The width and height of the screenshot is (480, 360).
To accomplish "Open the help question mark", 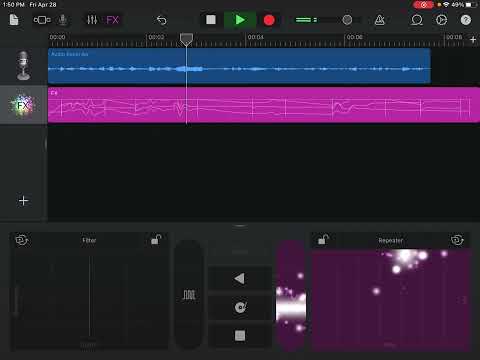I will click(466, 20).
